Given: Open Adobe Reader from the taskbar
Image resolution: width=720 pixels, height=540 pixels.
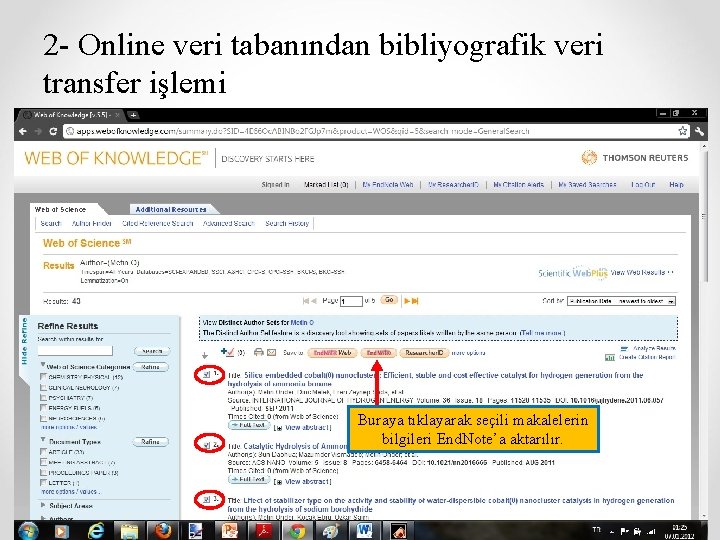Looking at the screenshot, I should 264,531.
